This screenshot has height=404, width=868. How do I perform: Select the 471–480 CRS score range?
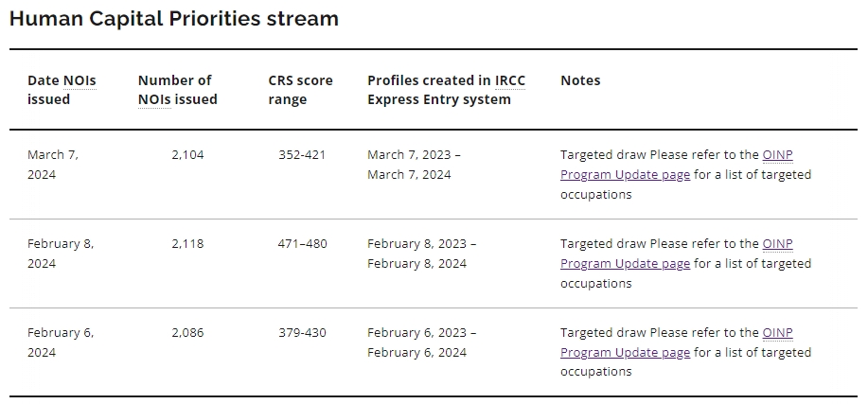[302, 243]
